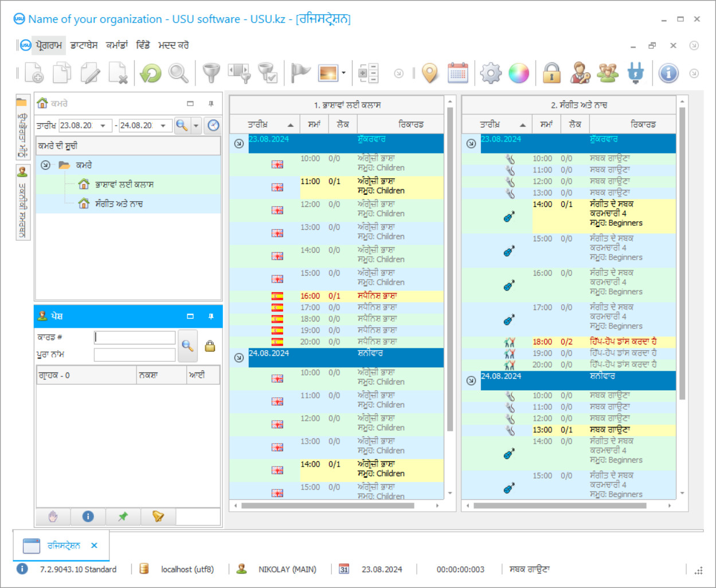
Task: Click the expand tree layout toolbar icon
Action: (x=368, y=73)
